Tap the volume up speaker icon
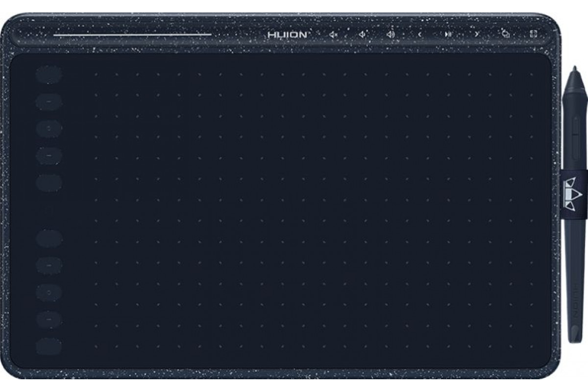Viewport: 588px width, 392px height. [x=391, y=34]
